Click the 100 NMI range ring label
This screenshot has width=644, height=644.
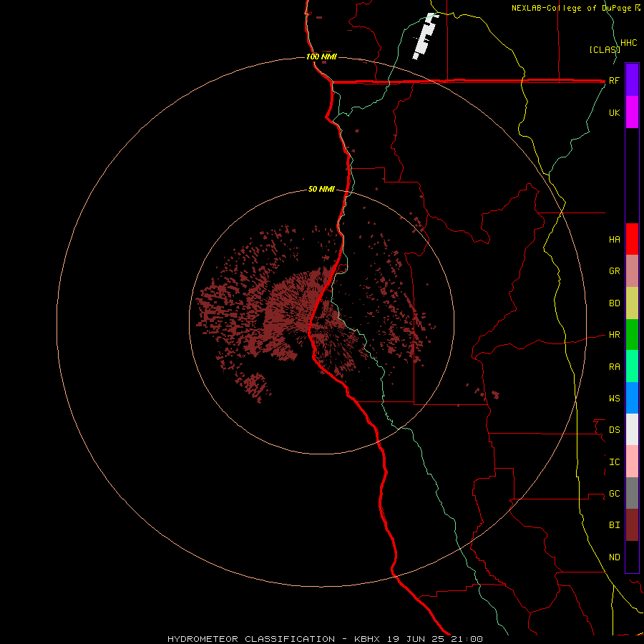[321, 57]
